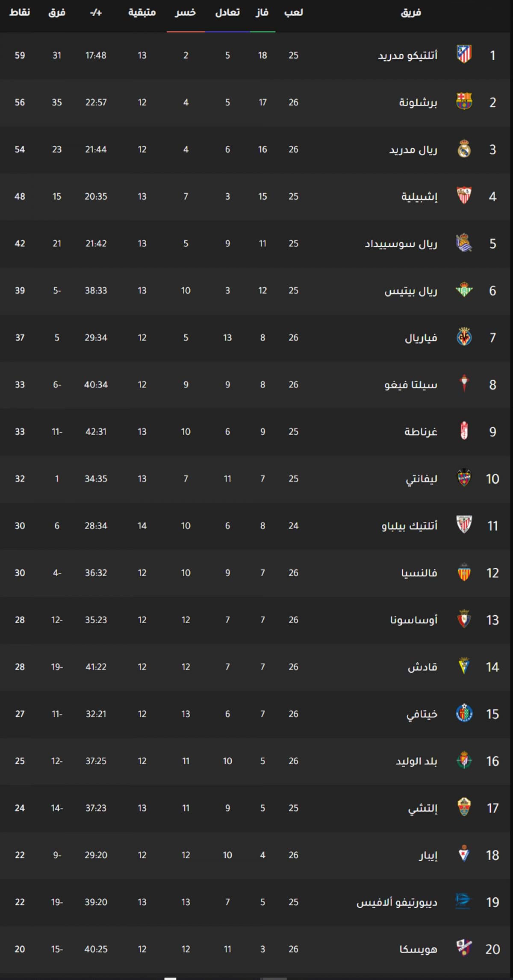Sort by تعادل draws column header

point(227,12)
